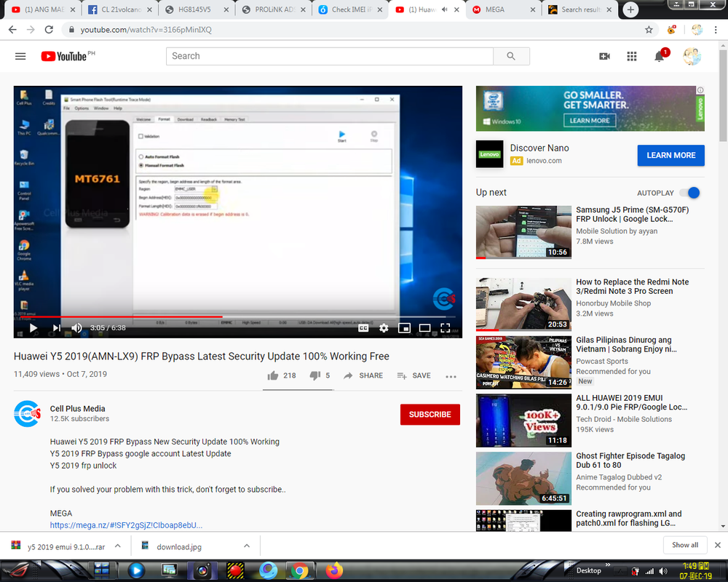Image resolution: width=728 pixels, height=582 pixels.
Task: Open the Lenovo banner ad Learn More
Action: (590, 121)
